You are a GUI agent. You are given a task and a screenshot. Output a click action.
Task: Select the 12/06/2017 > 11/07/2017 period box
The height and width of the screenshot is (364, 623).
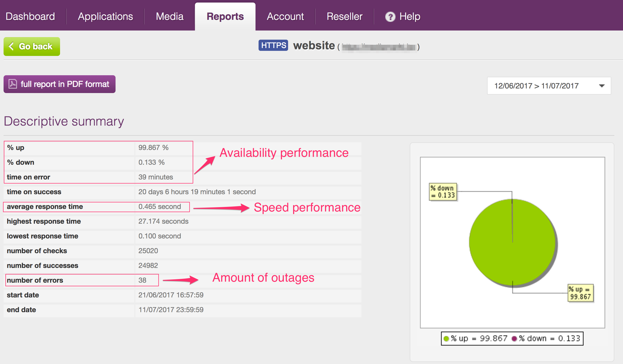click(x=536, y=86)
